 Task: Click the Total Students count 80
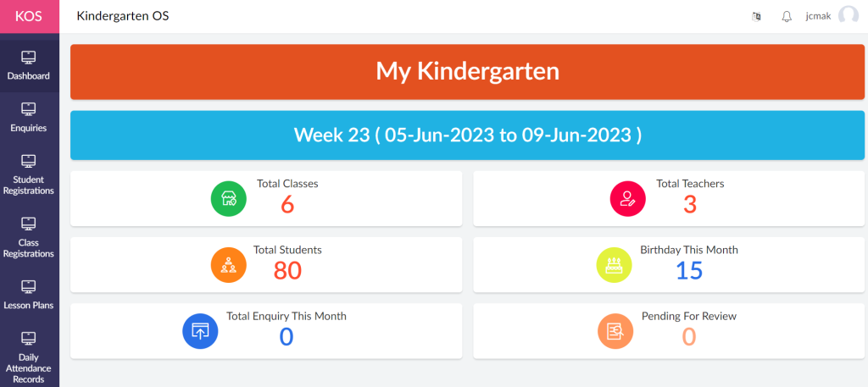287,270
